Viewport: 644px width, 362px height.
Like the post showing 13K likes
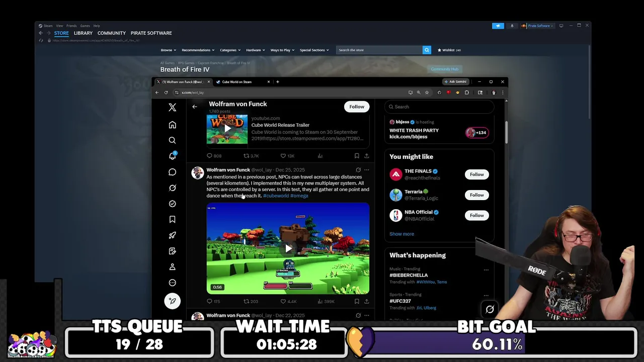[x=287, y=156]
